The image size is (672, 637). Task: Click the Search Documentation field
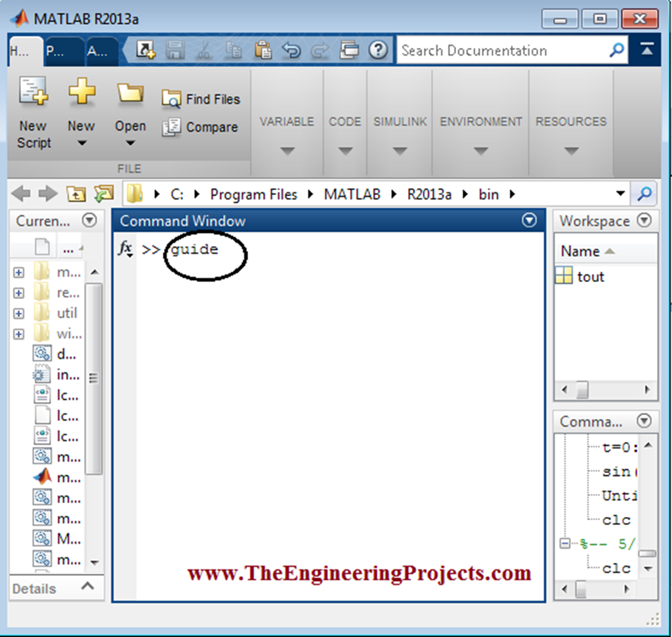(502, 51)
